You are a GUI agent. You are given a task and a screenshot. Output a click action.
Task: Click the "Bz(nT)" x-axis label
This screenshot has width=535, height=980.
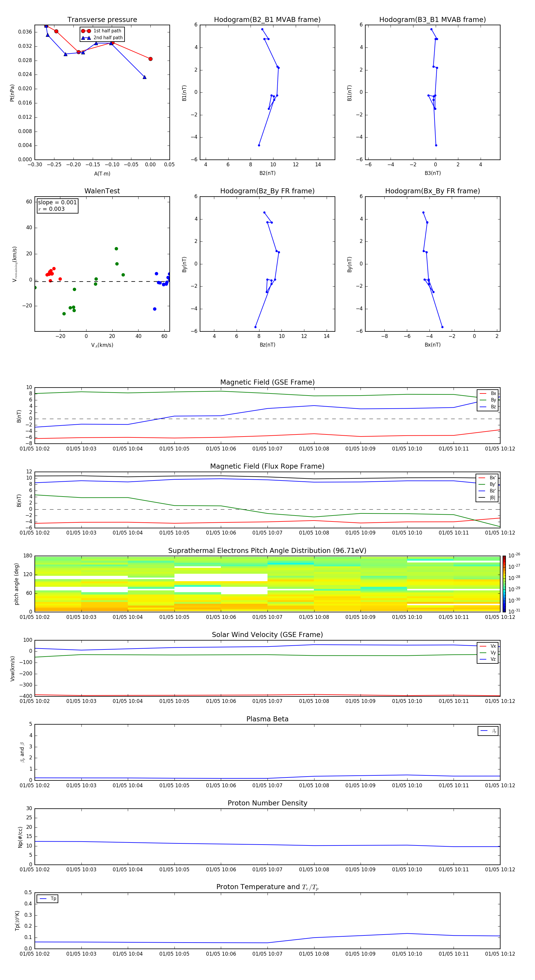click(x=267, y=345)
